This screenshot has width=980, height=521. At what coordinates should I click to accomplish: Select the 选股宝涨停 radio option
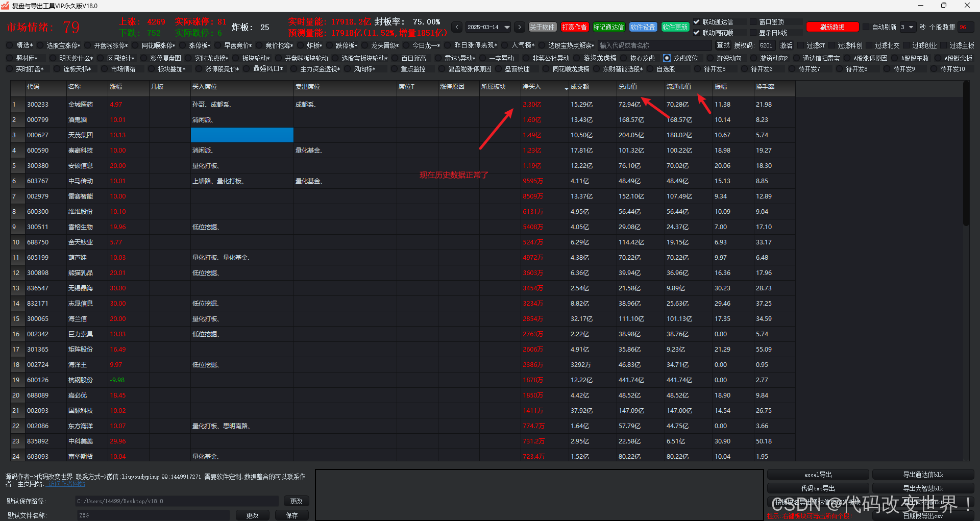pos(40,45)
